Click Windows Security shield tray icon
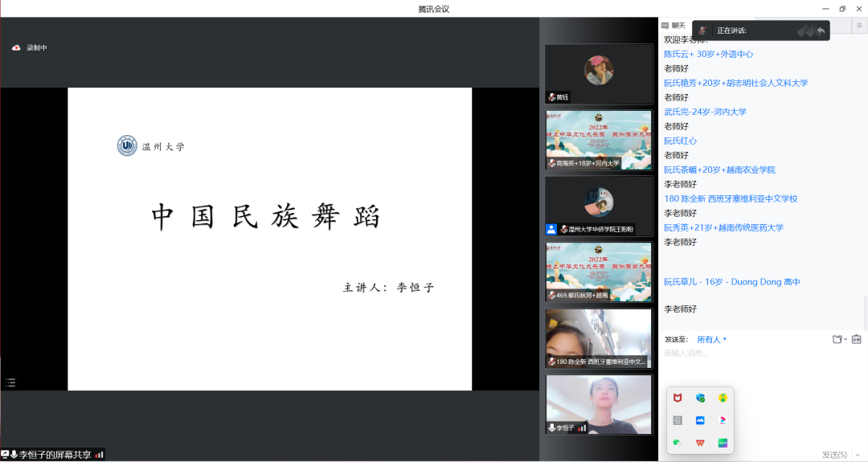Viewport: 868px width, 462px height. click(x=700, y=398)
